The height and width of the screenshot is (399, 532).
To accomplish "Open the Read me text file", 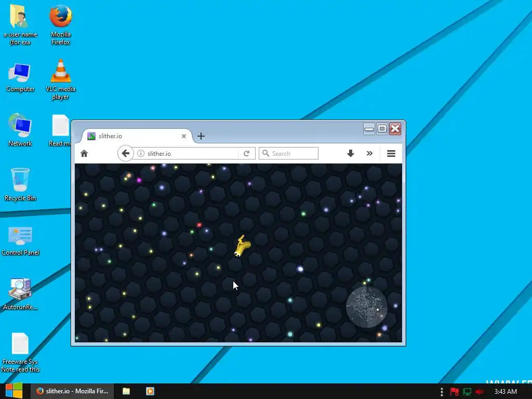I will pos(60,130).
